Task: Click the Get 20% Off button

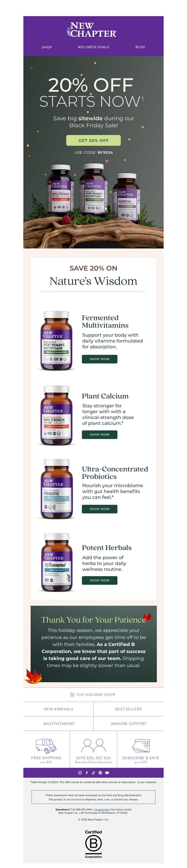Action: tap(93, 141)
